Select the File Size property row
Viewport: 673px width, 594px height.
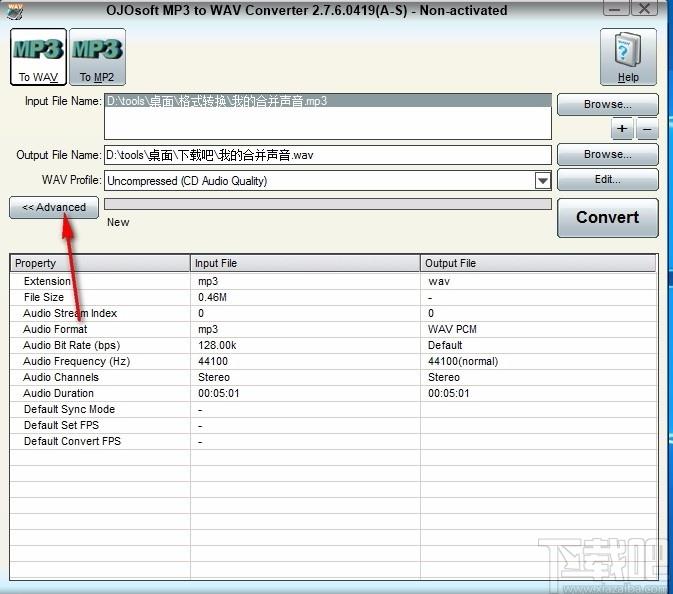tap(333, 297)
